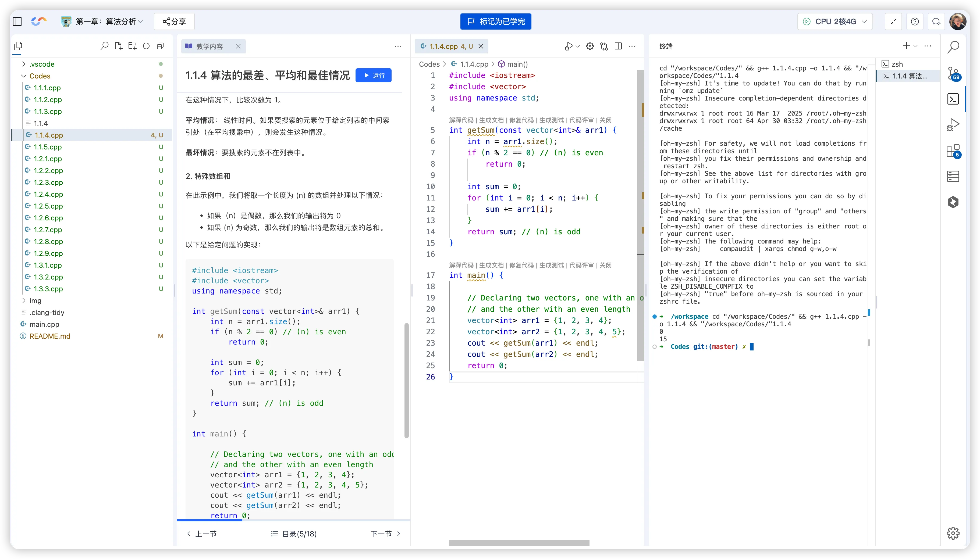980x559 pixels.
Task: Select the zsh terminal entry
Action: point(897,64)
